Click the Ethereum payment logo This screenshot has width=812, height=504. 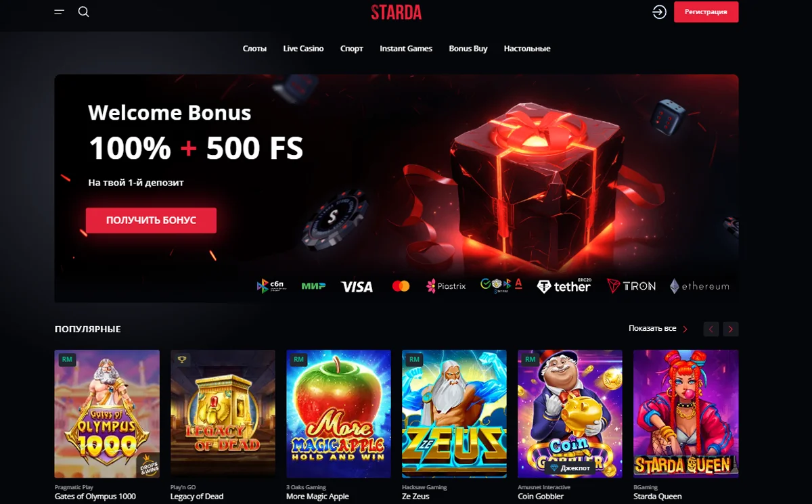pyautogui.click(x=700, y=286)
